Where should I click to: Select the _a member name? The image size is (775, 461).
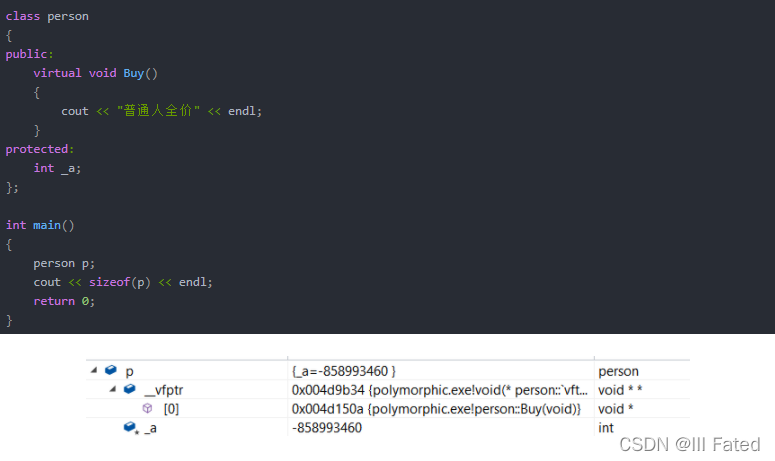tap(151, 428)
